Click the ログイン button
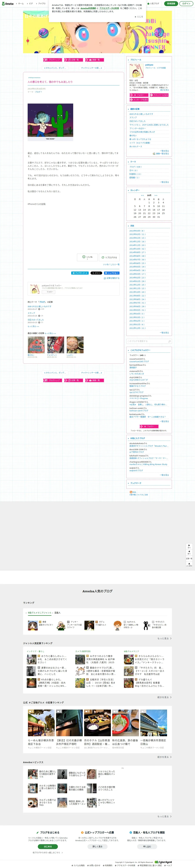 (x=186, y=3)
